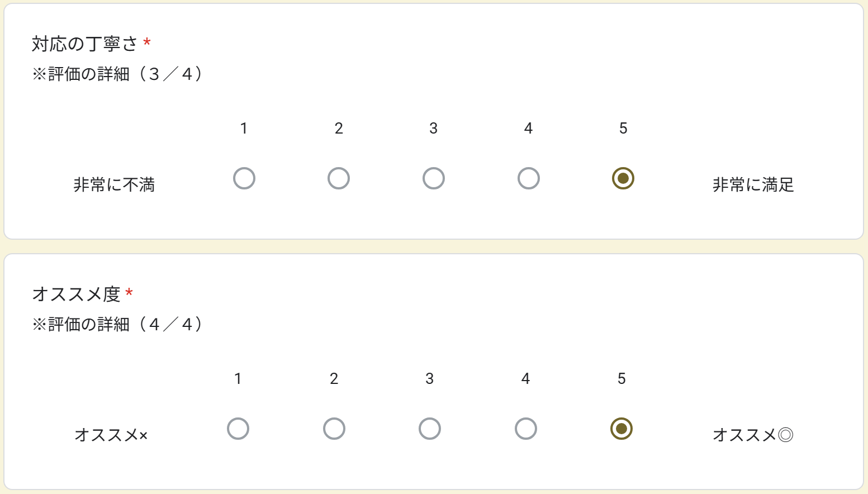868x494 pixels.
Task: Click the 評価の詳細（４／４）description text
Action: point(117,324)
